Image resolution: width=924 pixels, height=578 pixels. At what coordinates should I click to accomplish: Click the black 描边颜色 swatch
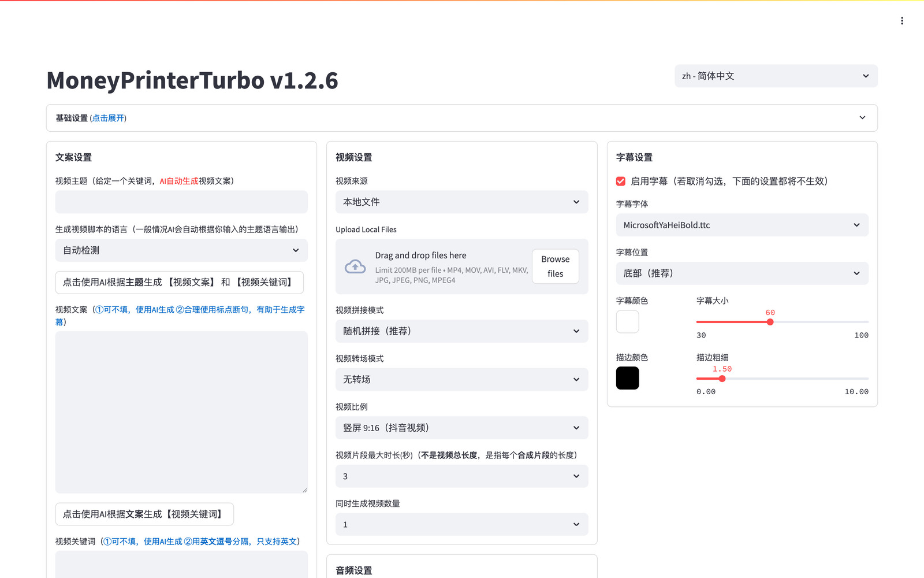tap(628, 378)
